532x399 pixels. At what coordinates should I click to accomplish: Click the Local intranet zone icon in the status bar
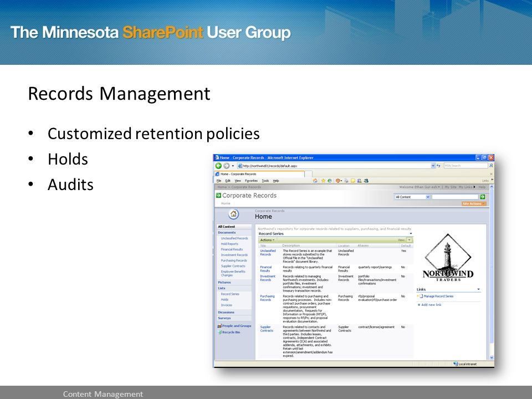456,364
